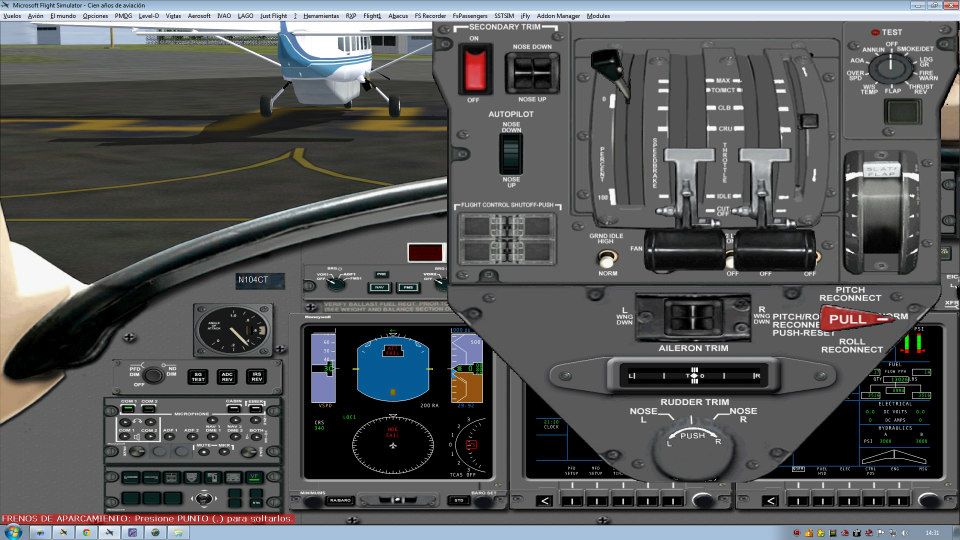The width and height of the screenshot is (960, 540).
Task: Flip the GRND IDLE HIGH/NORM switch
Action: [606, 258]
